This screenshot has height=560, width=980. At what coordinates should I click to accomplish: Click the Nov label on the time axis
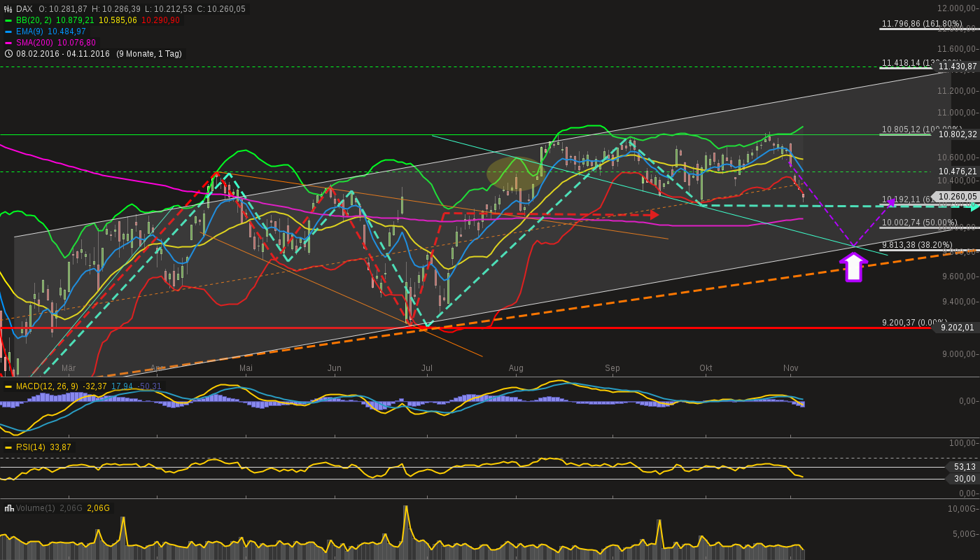pos(791,368)
